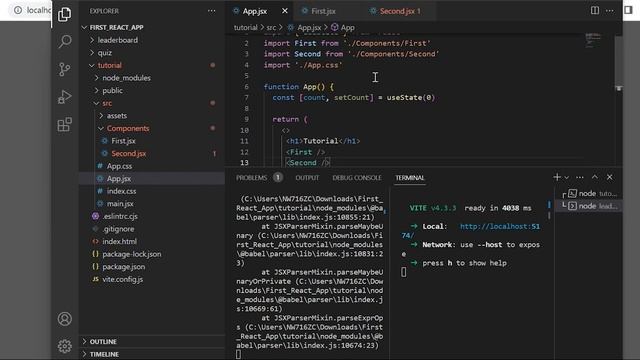Open First.jsx in the file tree
Image resolution: width=640 pixels, height=360 pixels.
pyautogui.click(x=123, y=141)
